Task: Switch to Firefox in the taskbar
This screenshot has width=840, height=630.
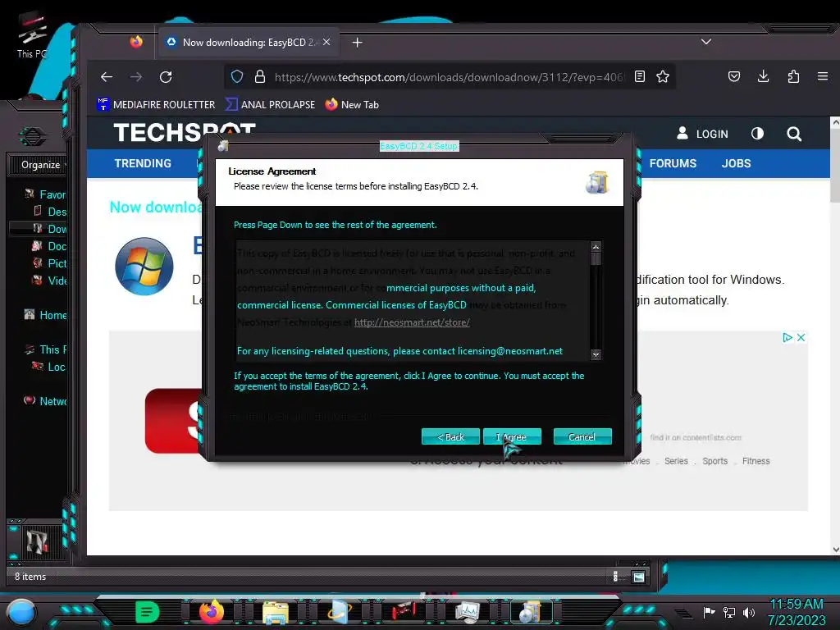Action: click(211, 612)
